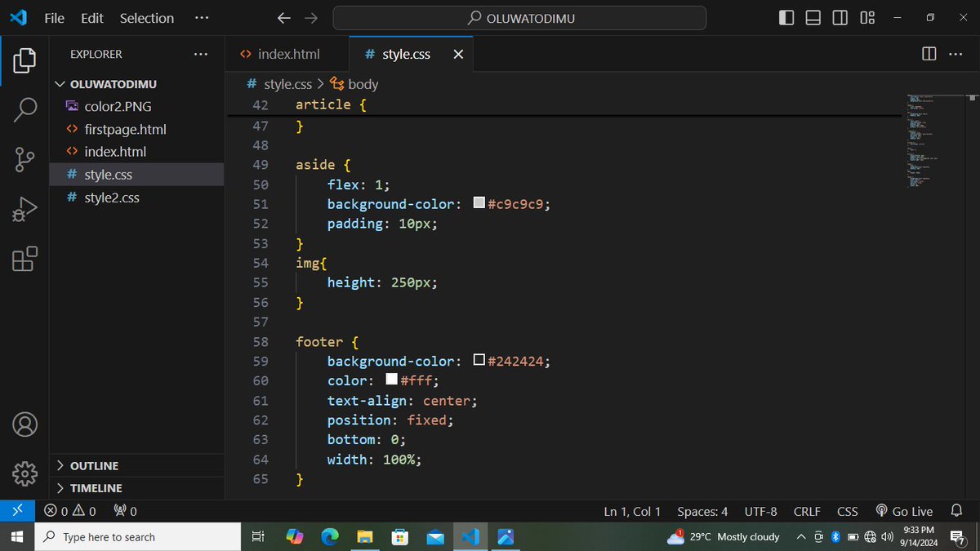Expand the TIMELINE section
This screenshot has height=551, width=980.
[x=136, y=488]
